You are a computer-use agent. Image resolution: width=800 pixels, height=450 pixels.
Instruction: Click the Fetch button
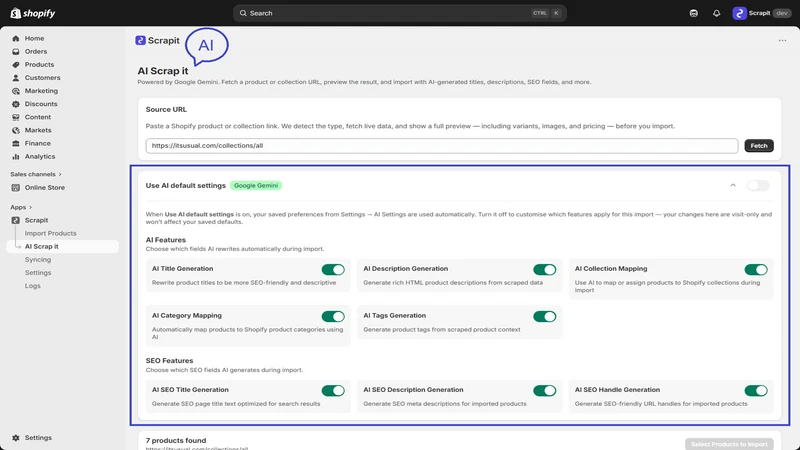point(759,146)
